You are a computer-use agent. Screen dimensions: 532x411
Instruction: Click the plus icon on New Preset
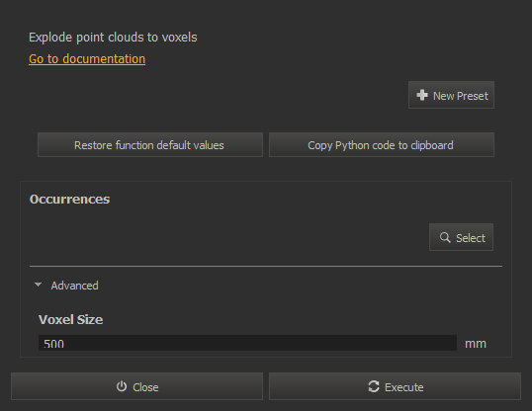coord(421,95)
